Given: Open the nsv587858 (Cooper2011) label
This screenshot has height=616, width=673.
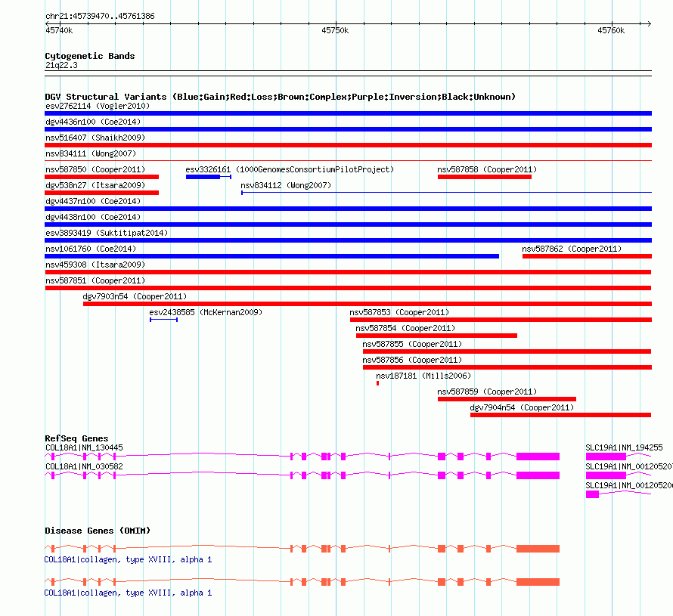Looking at the screenshot, I should coord(487,169).
